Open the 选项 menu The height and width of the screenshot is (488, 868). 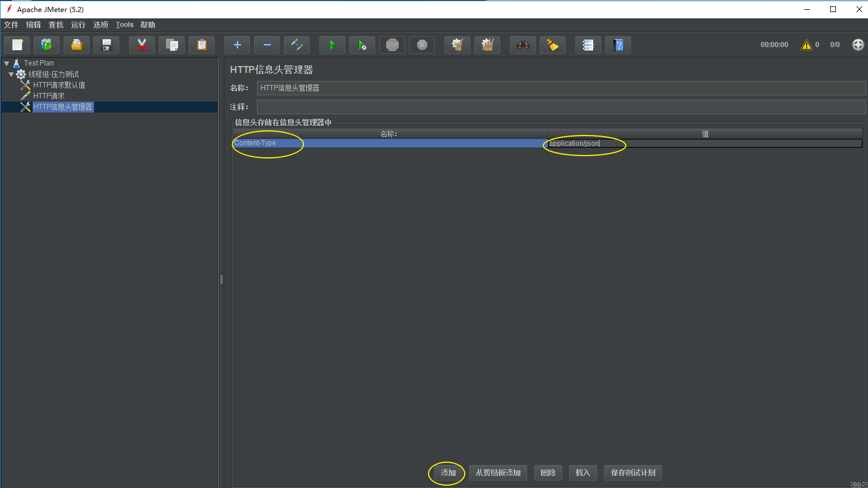pyautogui.click(x=101, y=25)
